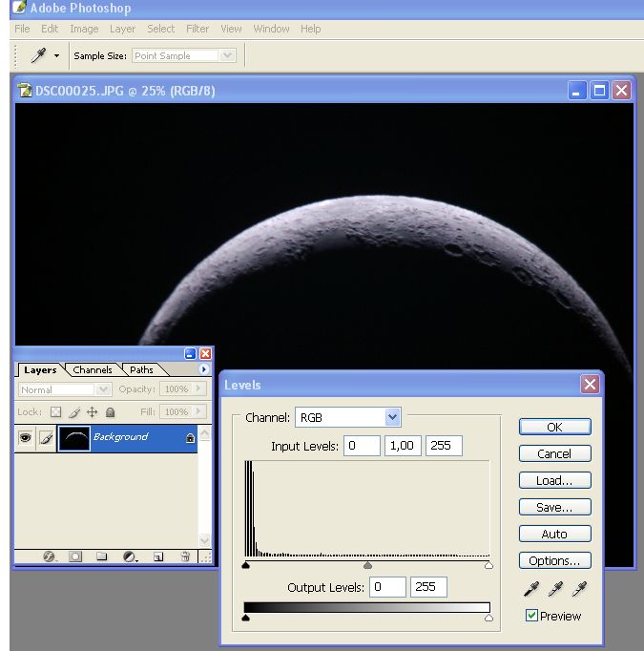Click the Output Levels field showing 0

point(387,587)
